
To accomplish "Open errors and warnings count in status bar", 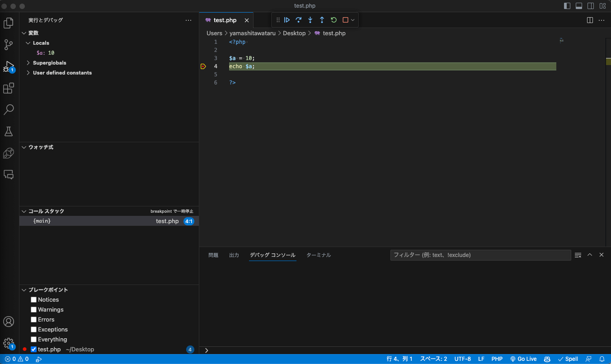I will click(x=17, y=359).
